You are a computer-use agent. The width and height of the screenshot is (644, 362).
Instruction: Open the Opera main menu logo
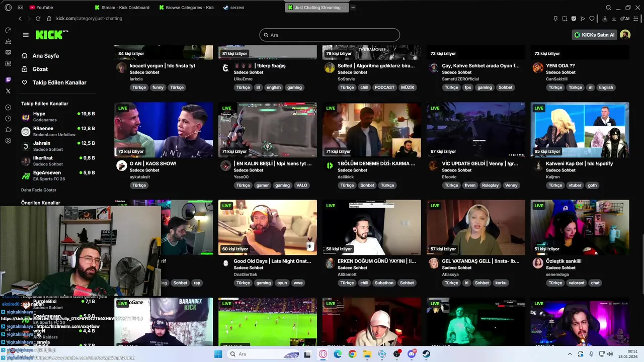pyautogui.click(x=8, y=8)
